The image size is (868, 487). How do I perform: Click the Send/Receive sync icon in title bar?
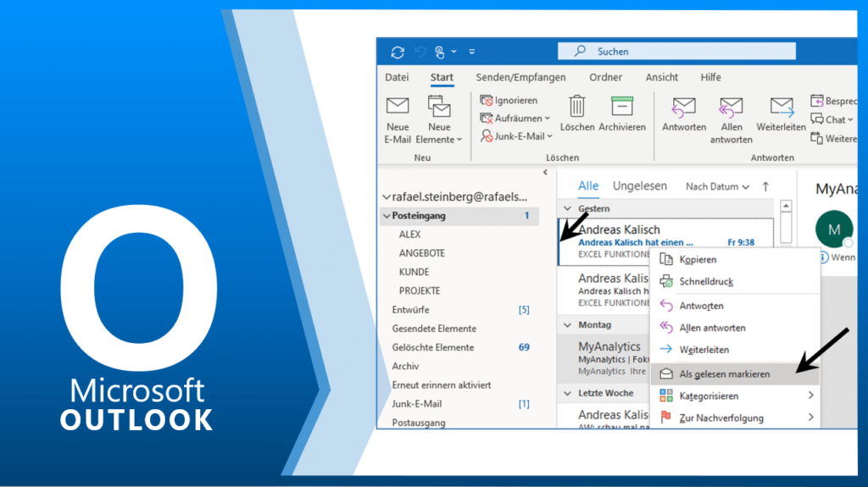pyautogui.click(x=398, y=52)
